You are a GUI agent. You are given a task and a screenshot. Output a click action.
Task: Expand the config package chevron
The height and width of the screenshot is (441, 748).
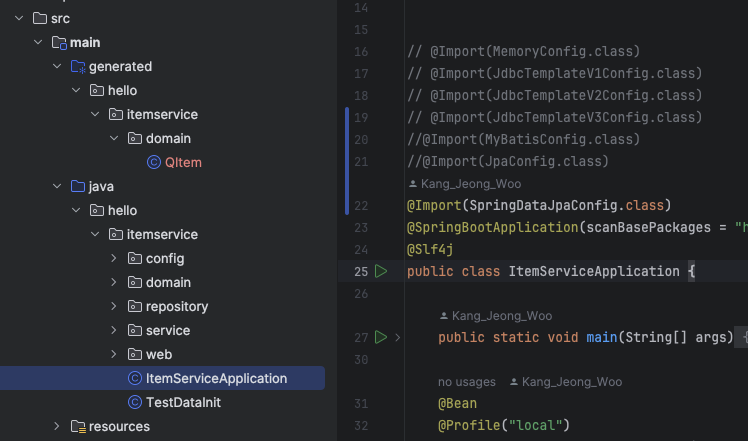pyautogui.click(x=114, y=258)
